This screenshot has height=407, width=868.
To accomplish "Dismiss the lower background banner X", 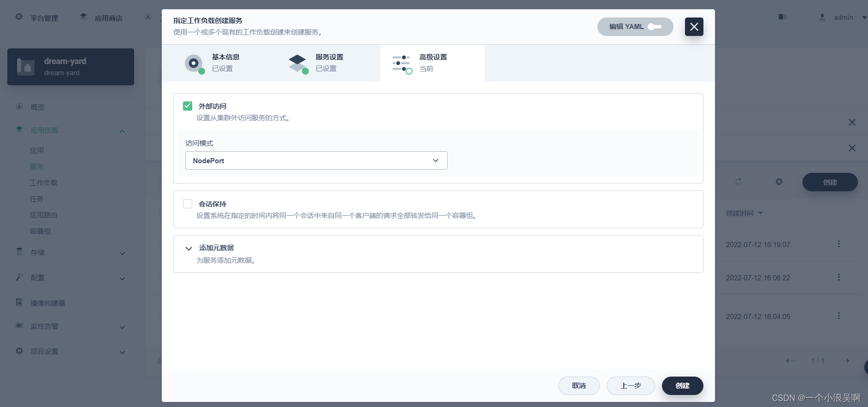I will coord(852,148).
